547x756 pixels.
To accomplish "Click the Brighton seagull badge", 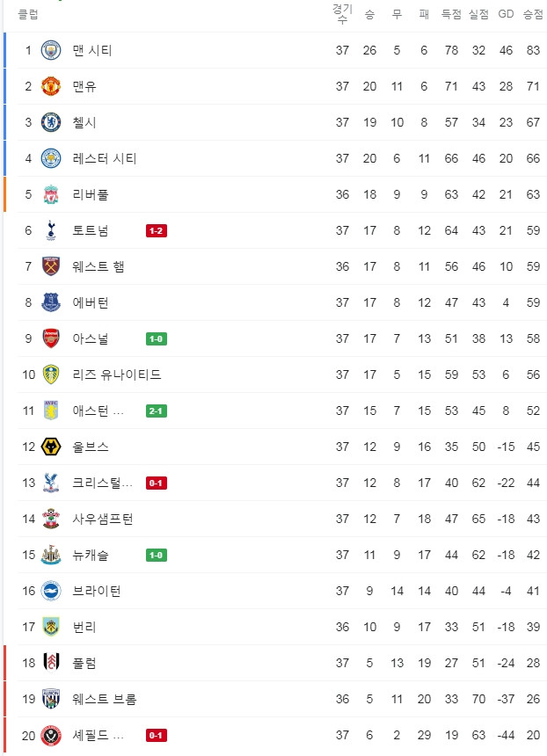I will (x=51, y=591).
